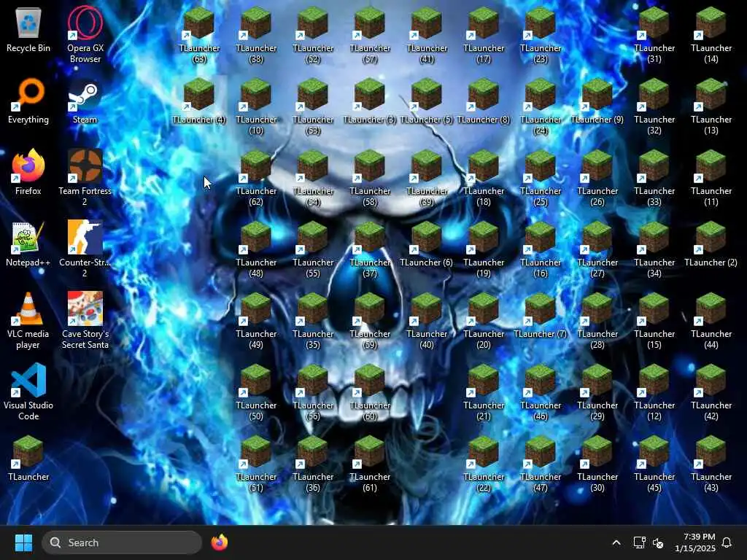This screenshot has height=560, width=747.
Task: Show hidden system tray icons
Action: point(616,542)
